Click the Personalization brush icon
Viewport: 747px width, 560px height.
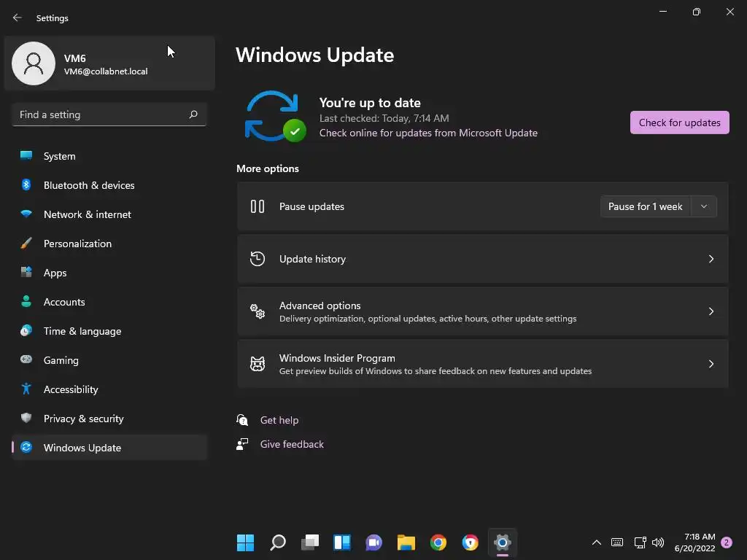pos(26,243)
